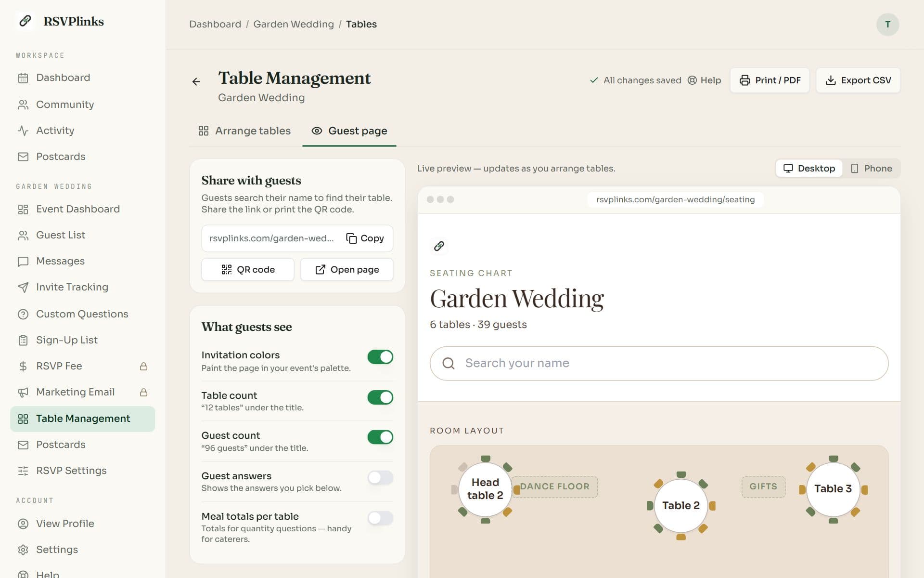Select the Desktop preview mode
The image size is (924, 578).
coord(809,169)
